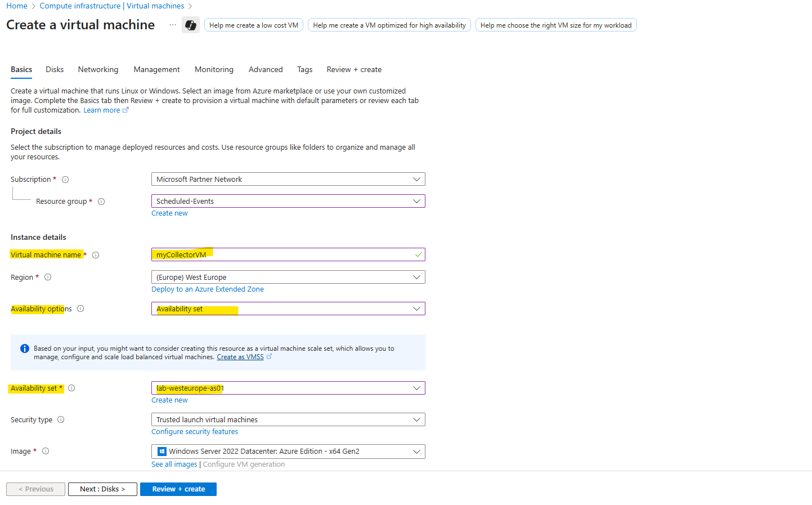812x505 pixels.
Task: Switch to the Monitoring tab
Action: click(214, 70)
